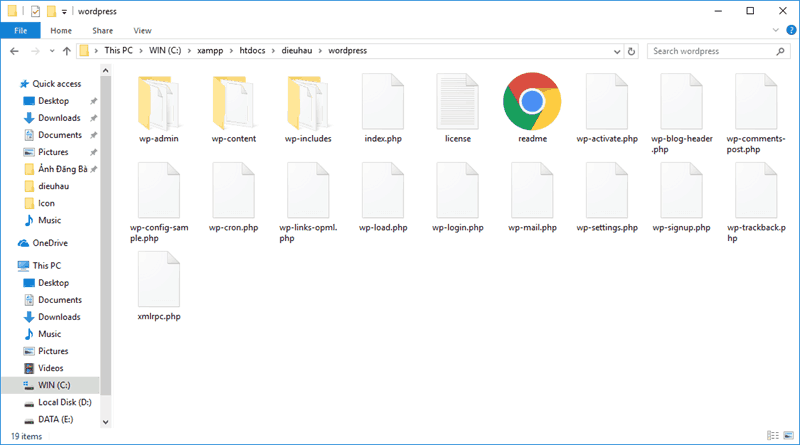Expand the chevron after htdocs in address bar

click(x=273, y=51)
